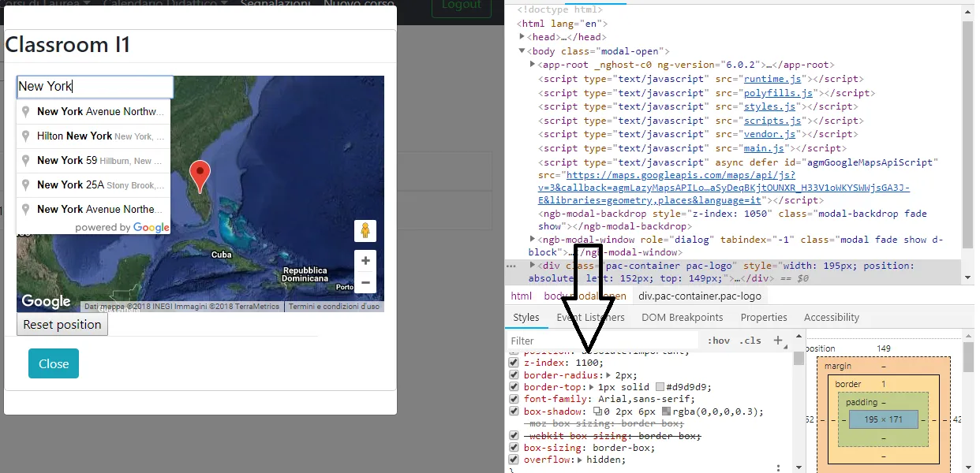This screenshot has height=473, width=980.
Task: Open box-shadow shadow editor icon
Action: click(597, 412)
